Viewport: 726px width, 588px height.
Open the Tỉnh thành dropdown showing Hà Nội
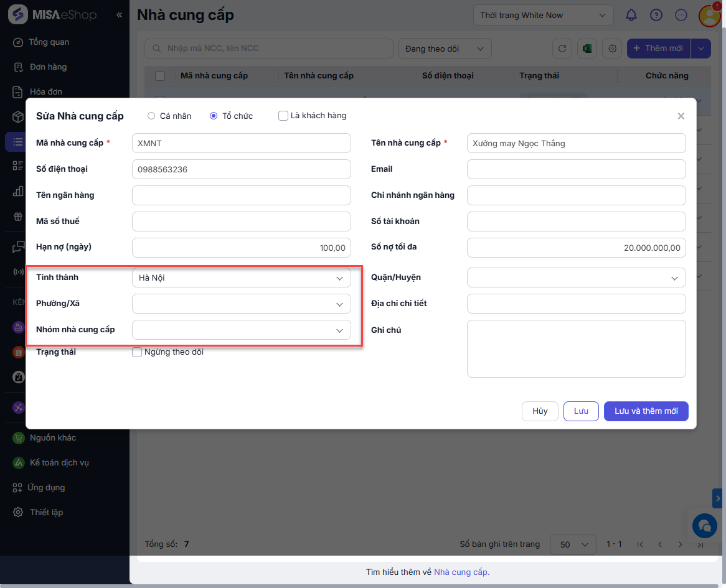[241, 278]
